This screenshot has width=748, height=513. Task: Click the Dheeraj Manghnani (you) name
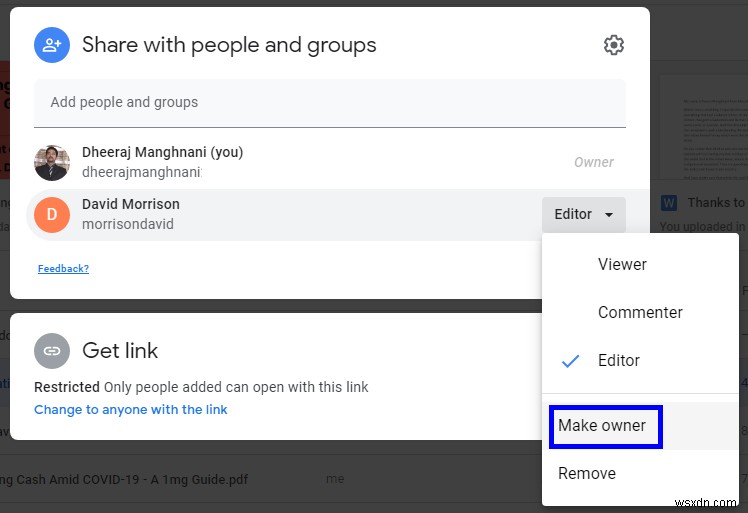point(163,152)
